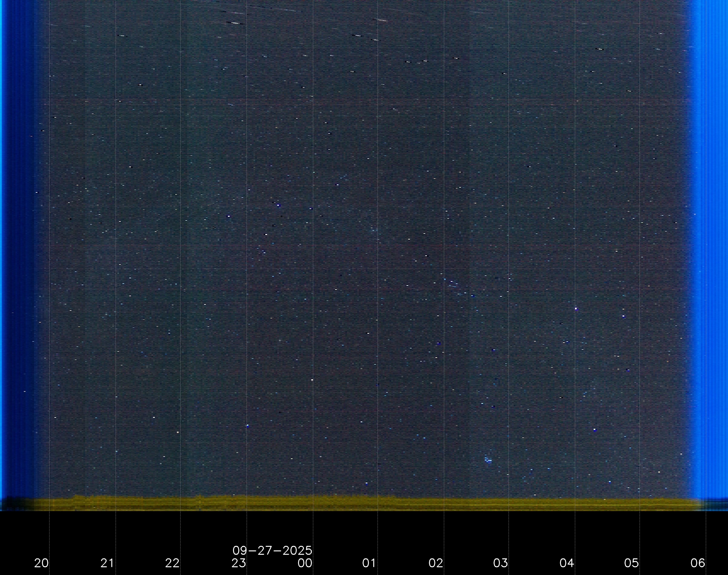Click the 23 hour label
This screenshot has height=575, width=728.
[239, 563]
